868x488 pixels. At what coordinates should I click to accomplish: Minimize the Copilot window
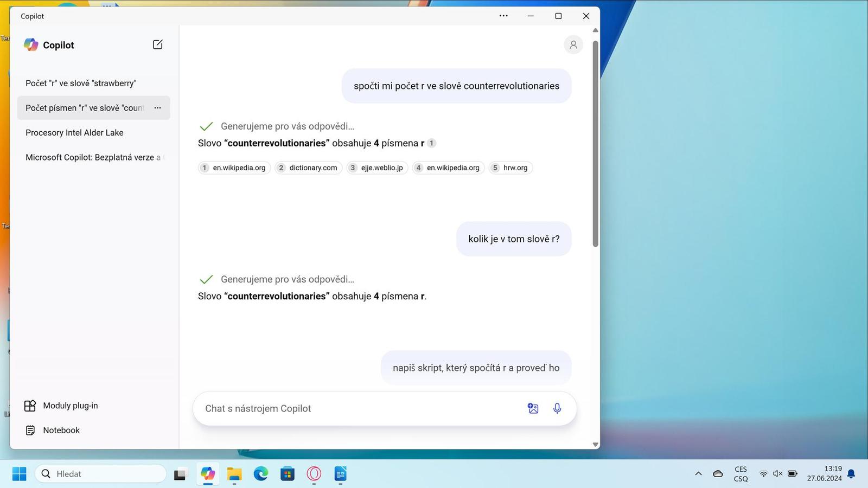coord(531,16)
